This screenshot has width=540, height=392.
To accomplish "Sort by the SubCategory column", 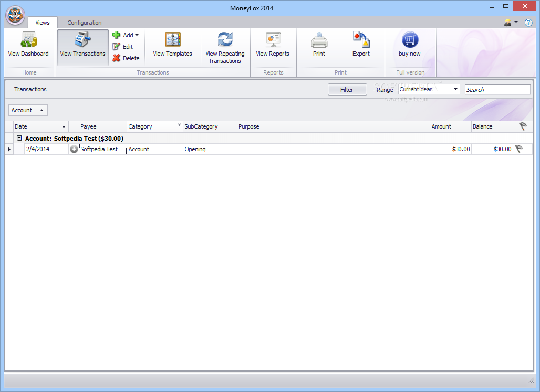I will click(x=210, y=126).
